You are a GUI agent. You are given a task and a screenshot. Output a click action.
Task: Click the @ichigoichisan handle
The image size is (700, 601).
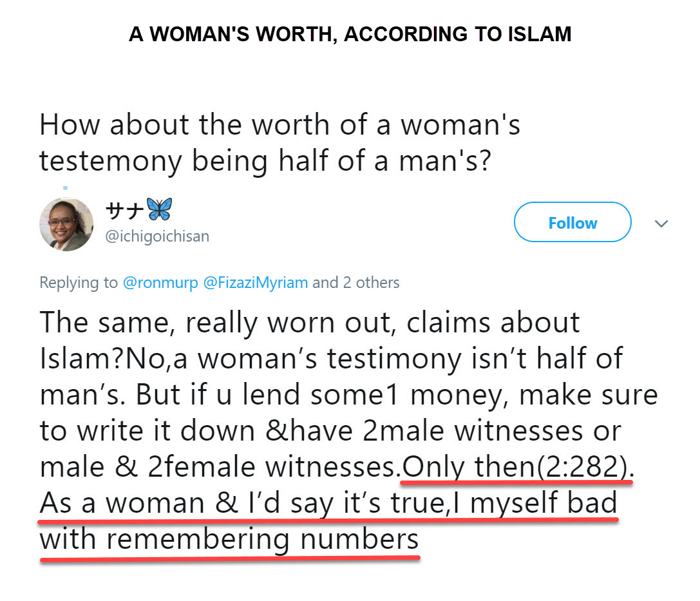point(156,236)
